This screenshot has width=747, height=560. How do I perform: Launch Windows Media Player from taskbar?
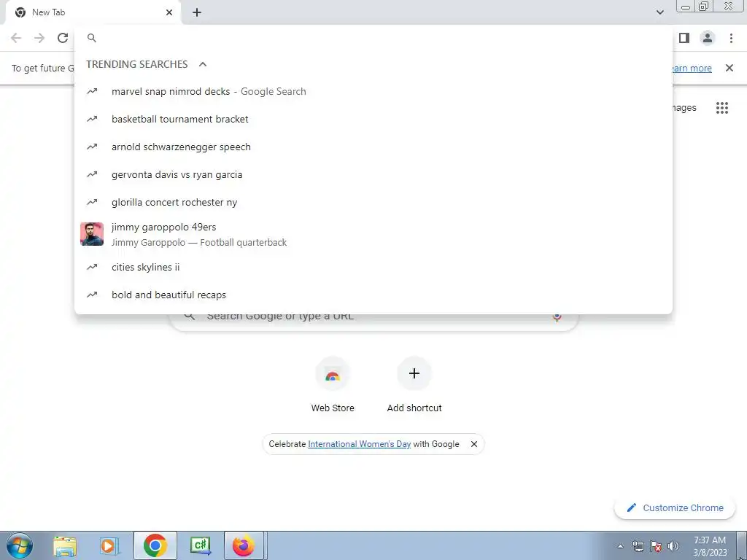click(x=109, y=545)
